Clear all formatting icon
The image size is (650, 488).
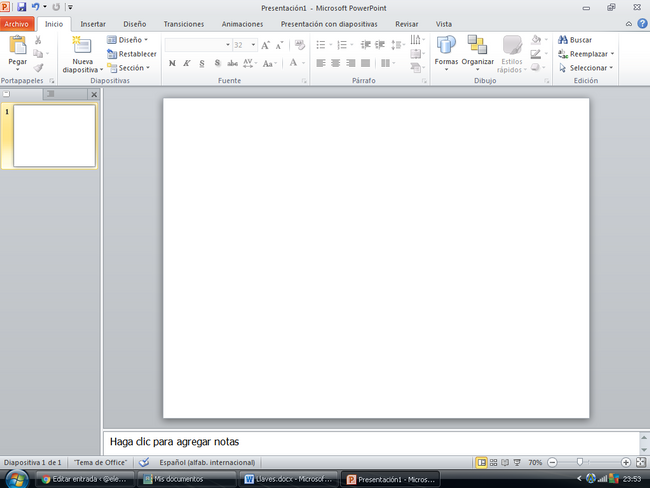pyautogui.click(x=299, y=45)
